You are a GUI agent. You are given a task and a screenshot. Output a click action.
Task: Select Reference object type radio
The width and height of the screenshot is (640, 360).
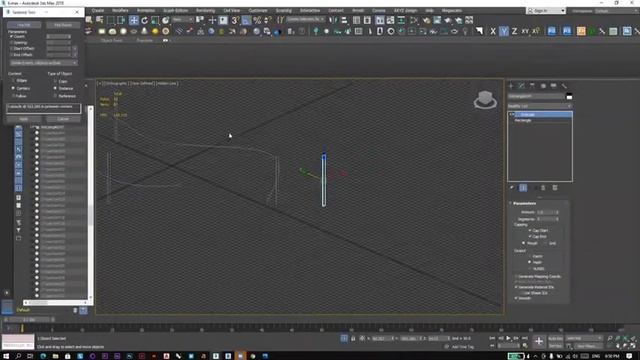55,96
